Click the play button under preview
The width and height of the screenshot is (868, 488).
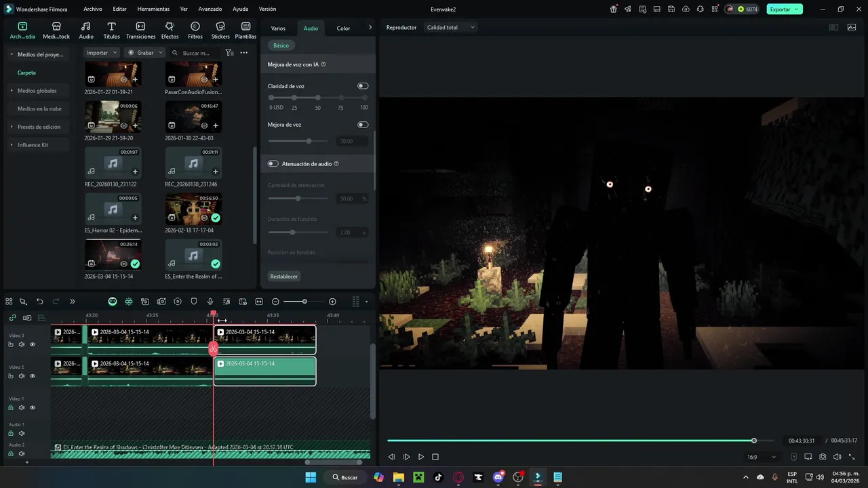coord(421,457)
